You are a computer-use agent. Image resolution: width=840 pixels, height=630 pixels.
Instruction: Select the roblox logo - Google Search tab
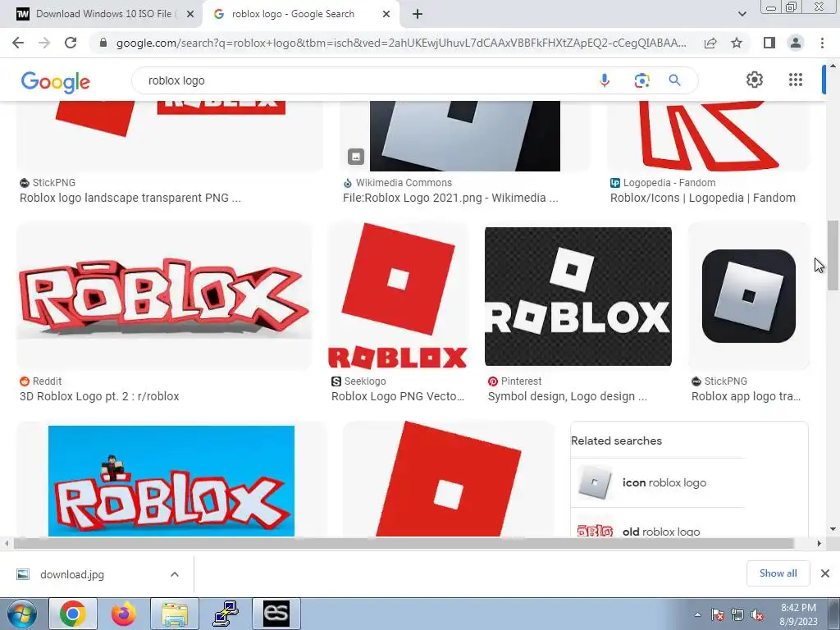[x=293, y=15]
